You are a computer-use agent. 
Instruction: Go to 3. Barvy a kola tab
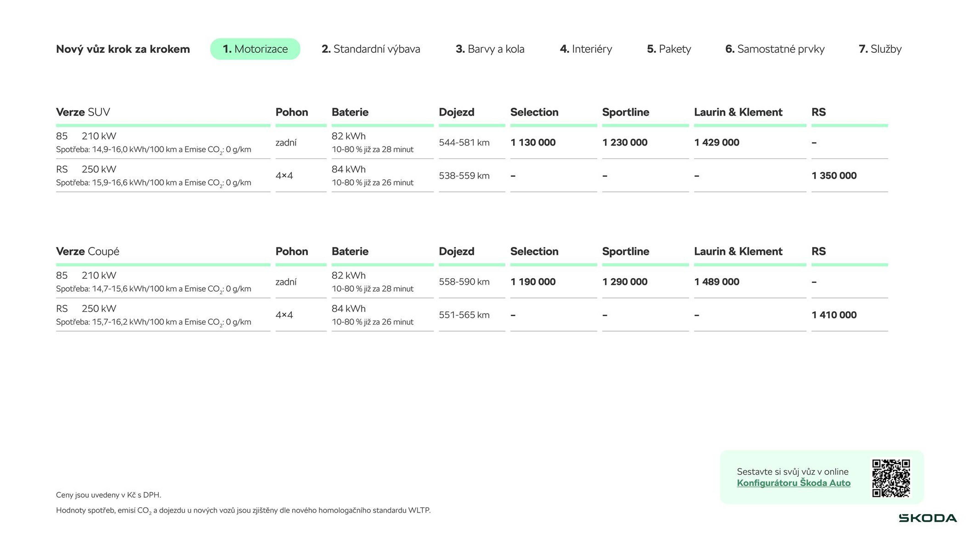point(490,49)
